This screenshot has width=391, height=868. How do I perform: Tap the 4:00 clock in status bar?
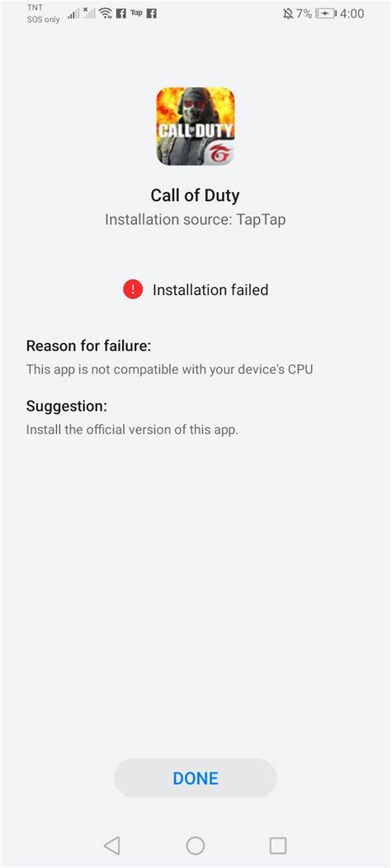[352, 14]
